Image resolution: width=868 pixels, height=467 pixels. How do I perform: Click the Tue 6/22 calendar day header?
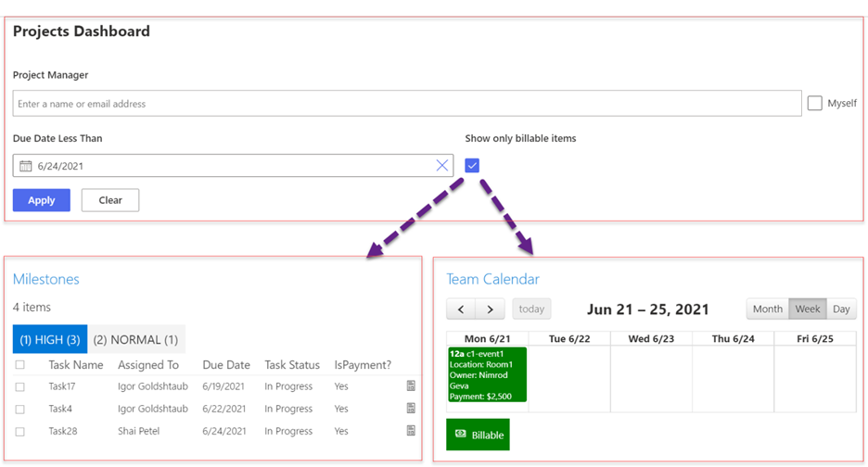569,338
